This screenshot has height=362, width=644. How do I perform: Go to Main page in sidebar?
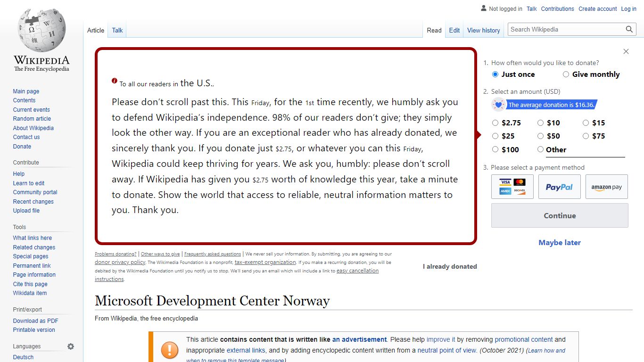26,91
